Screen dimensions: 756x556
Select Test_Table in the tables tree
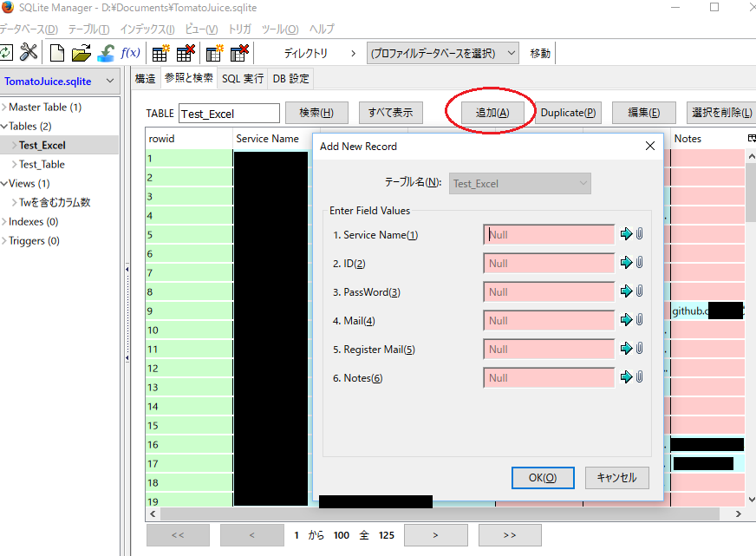click(x=42, y=164)
